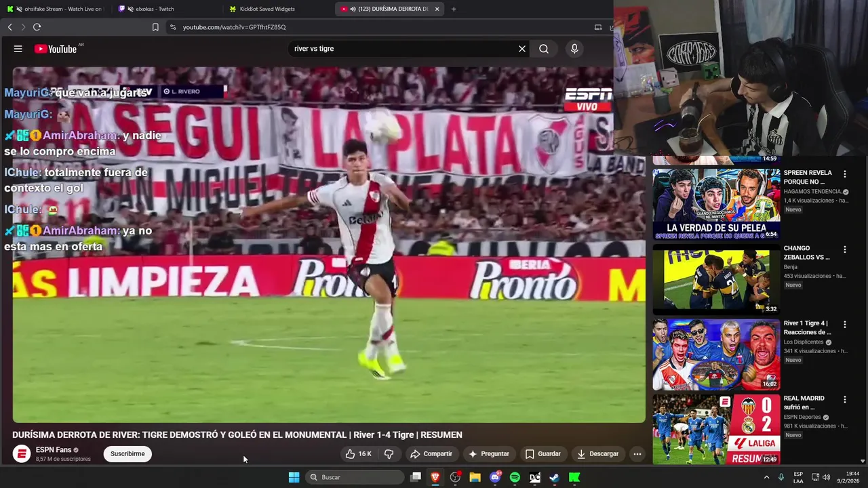Open 'River 1 Tigre 4 Reacciones' thumbnail

tap(716, 354)
